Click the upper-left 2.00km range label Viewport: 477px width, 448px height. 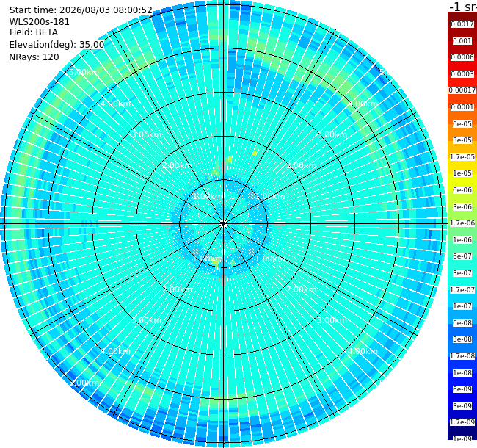pos(177,165)
